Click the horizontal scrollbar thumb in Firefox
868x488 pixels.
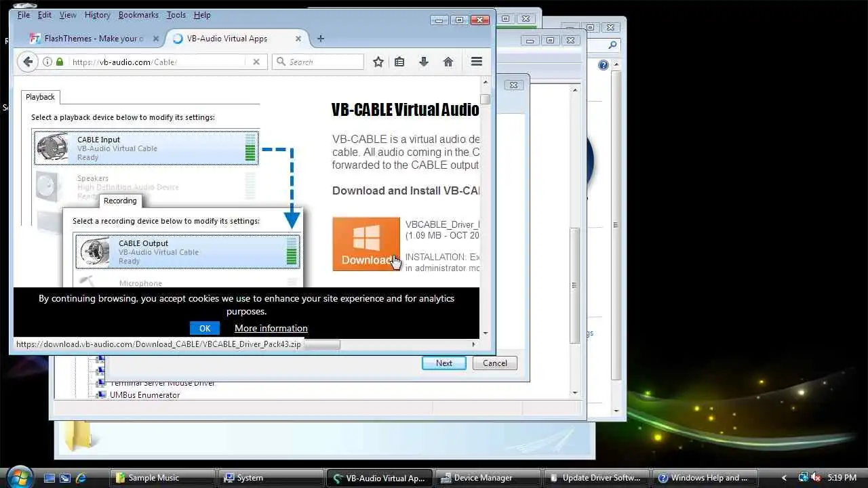coord(322,344)
